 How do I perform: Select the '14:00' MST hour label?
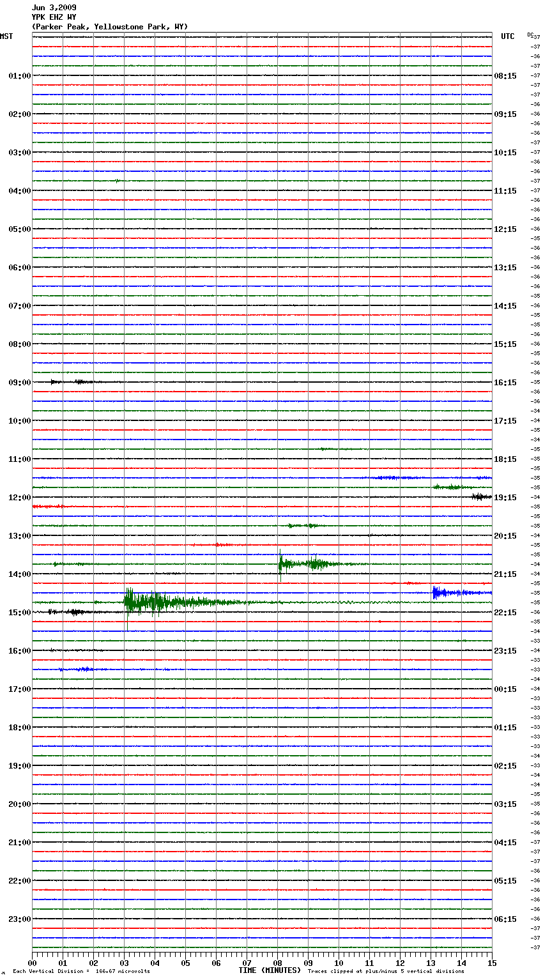(20, 574)
